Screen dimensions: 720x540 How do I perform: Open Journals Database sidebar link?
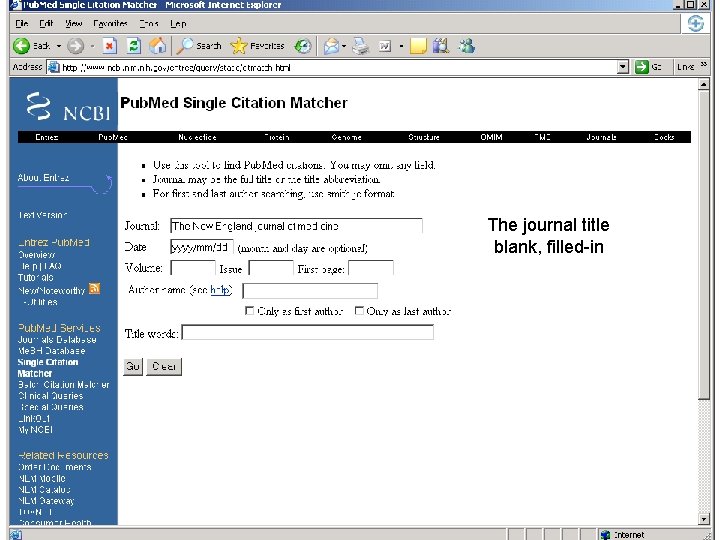click(57, 340)
